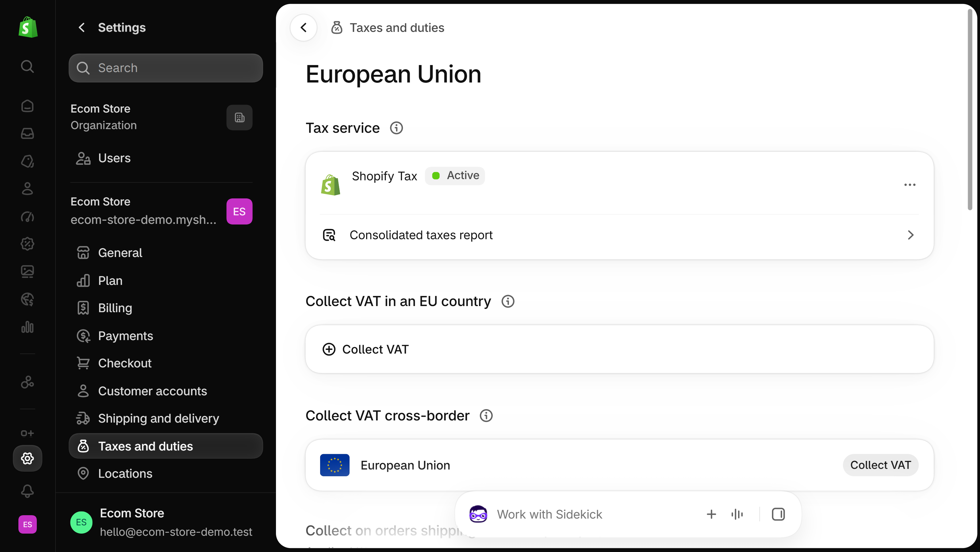
Task: Open Shipping and delivery settings
Action: point(166,419)
